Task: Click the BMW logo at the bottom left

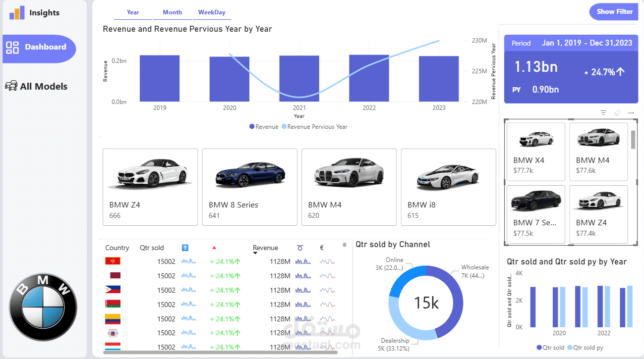Action: [x=43, y=307]
